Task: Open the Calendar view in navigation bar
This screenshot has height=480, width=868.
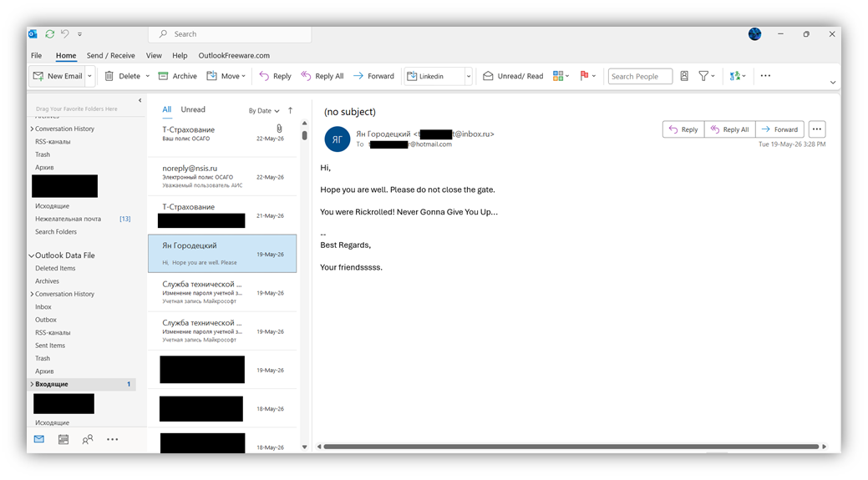Action: coord(63,440)
